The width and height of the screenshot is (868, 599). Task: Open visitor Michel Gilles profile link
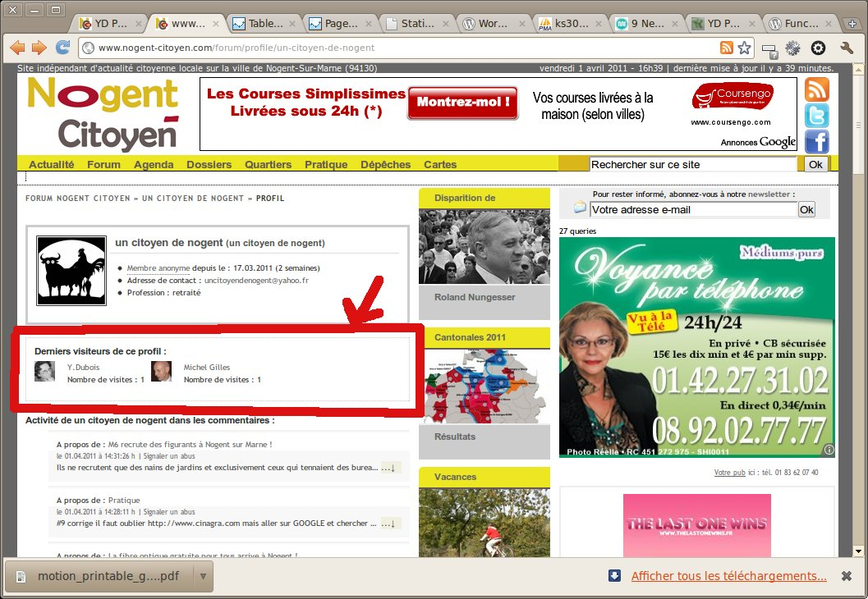[206, 368]
